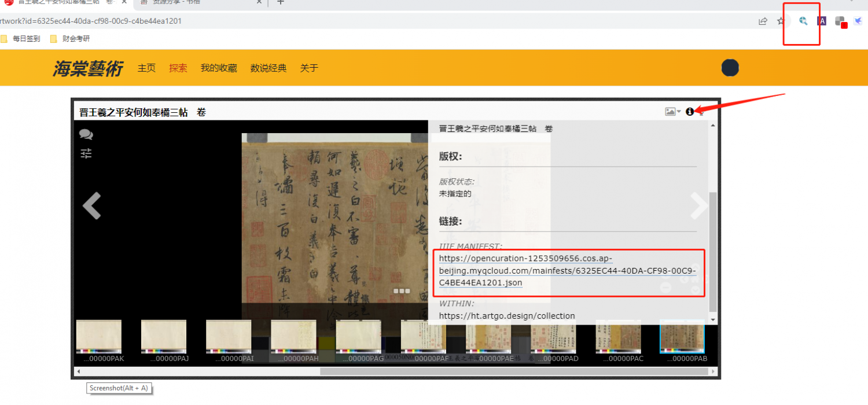The height and width of the screenshot is (405, 868).
Task: Click the dark round user avatar
Action: 730,68
